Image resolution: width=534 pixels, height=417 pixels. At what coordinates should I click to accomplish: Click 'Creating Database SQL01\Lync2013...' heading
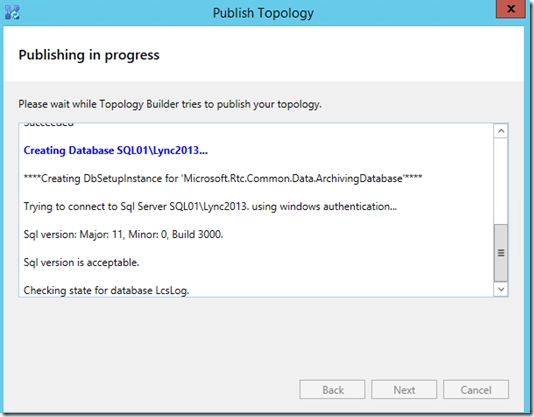[115, 150]
